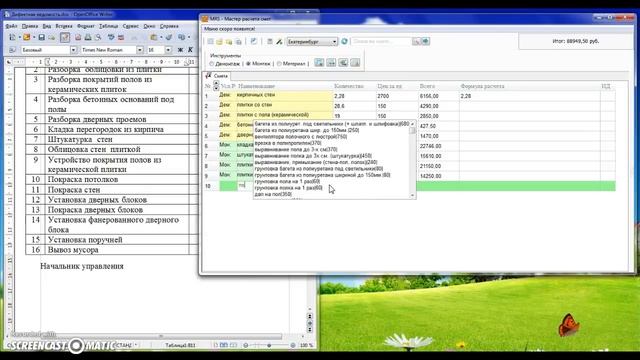Open Таблица menu in Writer

[x=109, y=26]
